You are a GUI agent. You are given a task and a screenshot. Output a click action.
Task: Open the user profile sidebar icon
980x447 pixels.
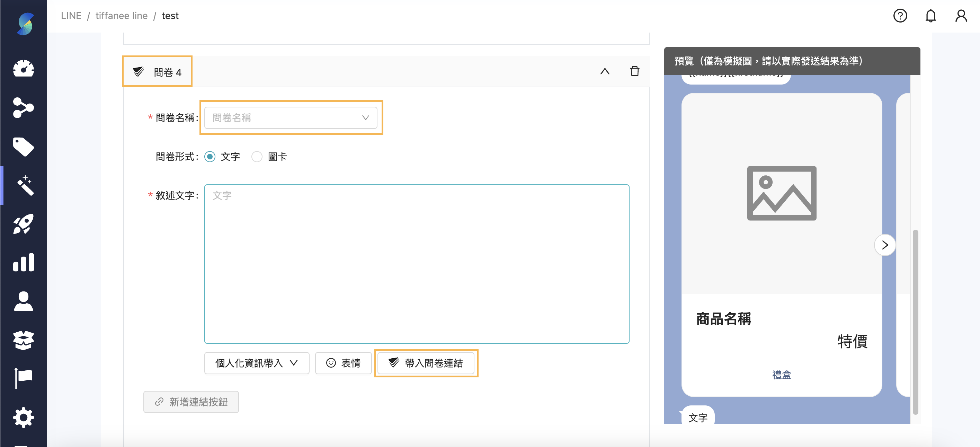click(24, 301)
